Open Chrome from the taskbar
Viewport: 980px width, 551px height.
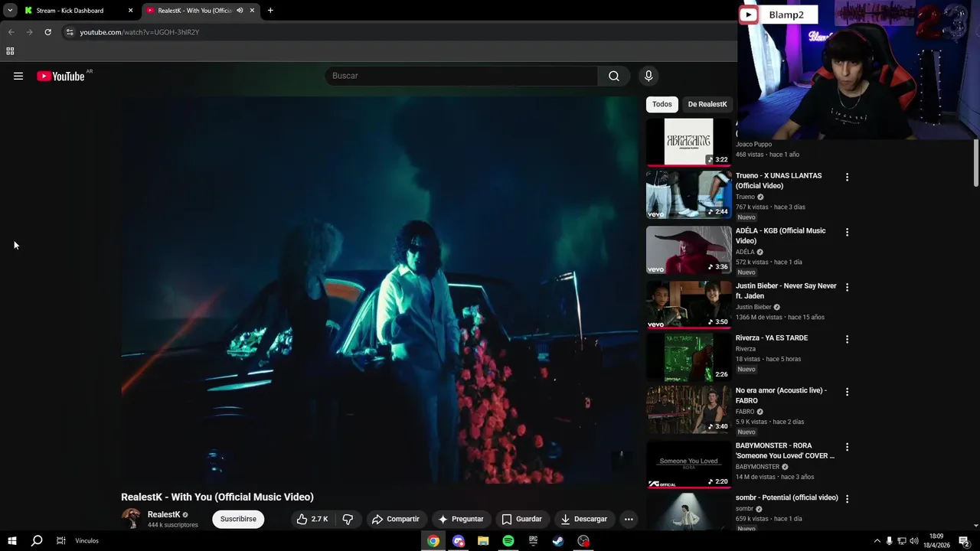pos(433,541)
